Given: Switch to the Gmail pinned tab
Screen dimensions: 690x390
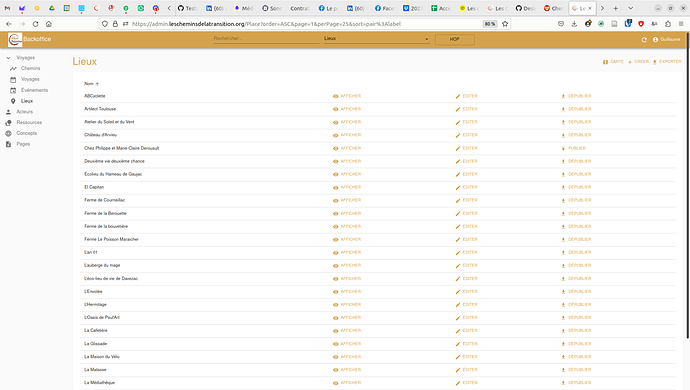Looking at the screenshot, I should (x=7, y=8).
